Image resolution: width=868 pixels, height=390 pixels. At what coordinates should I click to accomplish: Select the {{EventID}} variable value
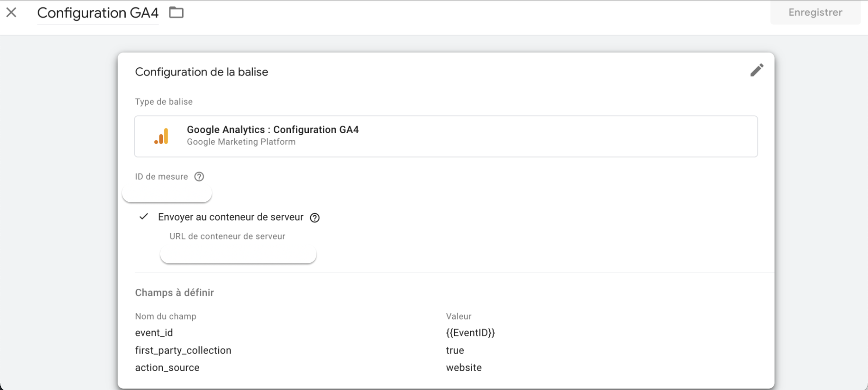(470, 333)
